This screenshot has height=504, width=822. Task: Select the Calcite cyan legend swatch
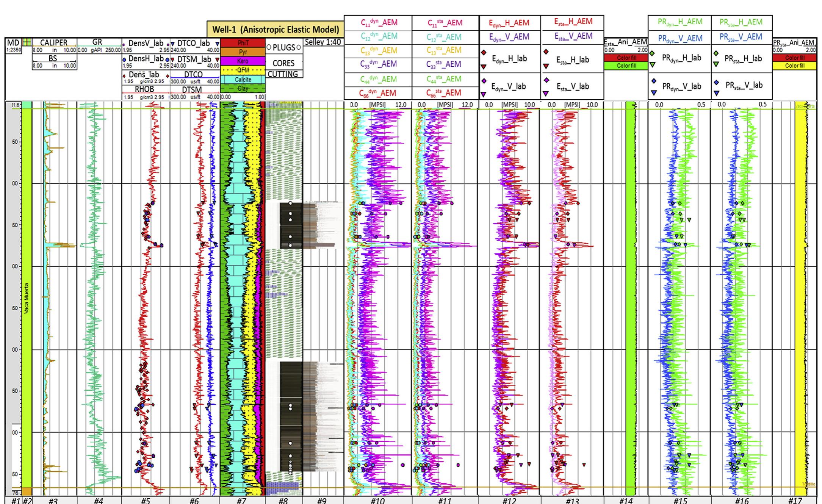tap(243, 80)
